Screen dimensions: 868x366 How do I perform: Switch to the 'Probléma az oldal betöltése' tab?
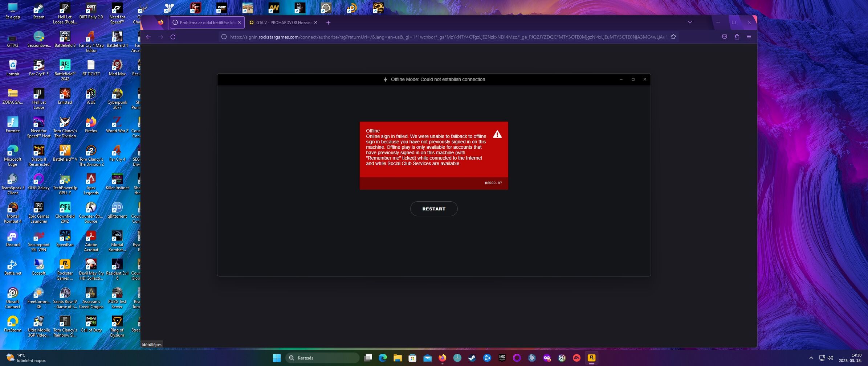pyautogui.click(x=207, y=22)
